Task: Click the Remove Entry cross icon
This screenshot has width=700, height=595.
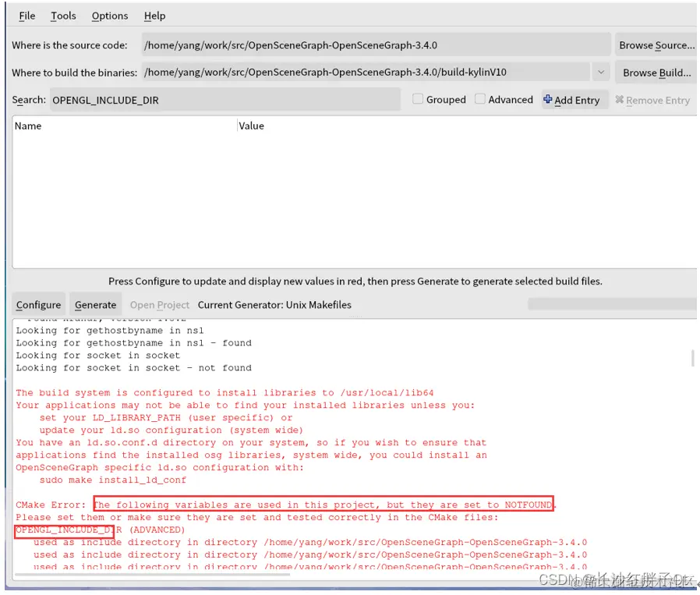Action: (619, 99)
